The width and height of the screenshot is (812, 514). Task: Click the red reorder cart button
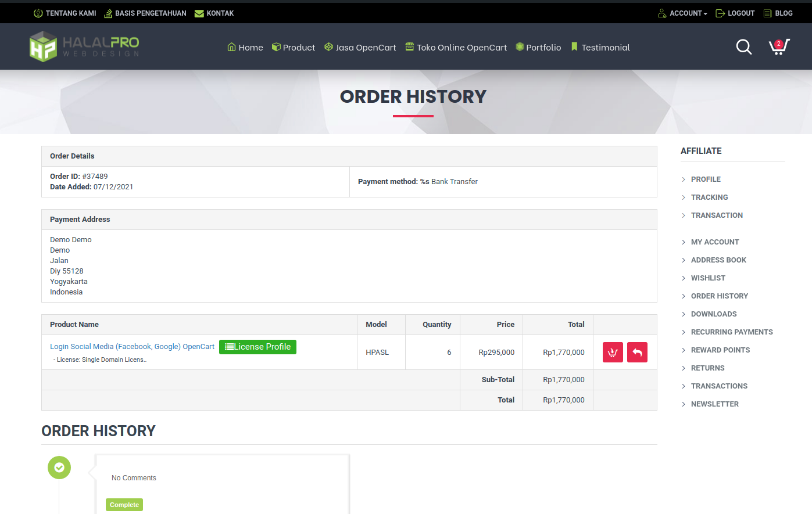click(x=613, y=353)
